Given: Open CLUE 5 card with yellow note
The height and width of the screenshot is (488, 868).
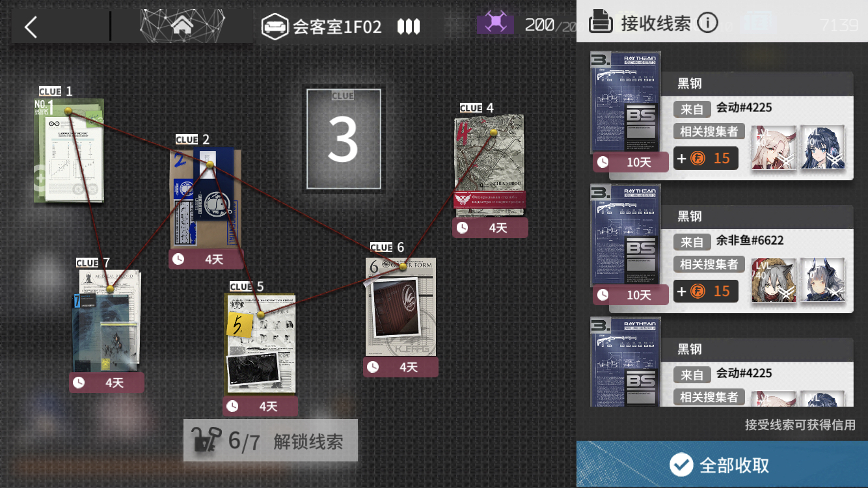Looking at the screenshot, I should click(x=260, y=344).
